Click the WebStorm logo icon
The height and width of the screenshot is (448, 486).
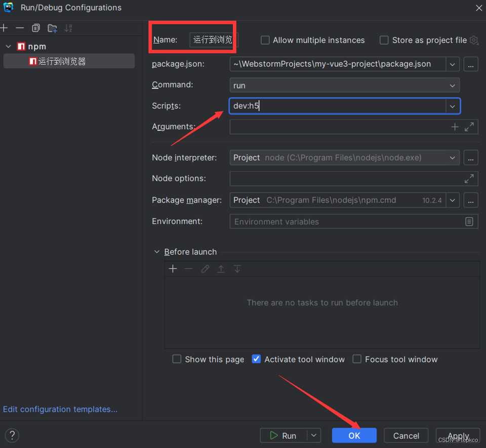coord(9,8)
